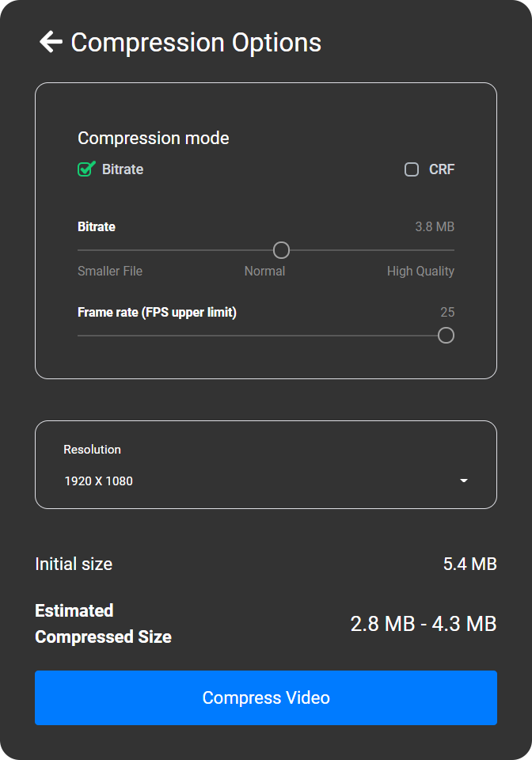Click the Bitrate slider handle

[x=281, y=250]
